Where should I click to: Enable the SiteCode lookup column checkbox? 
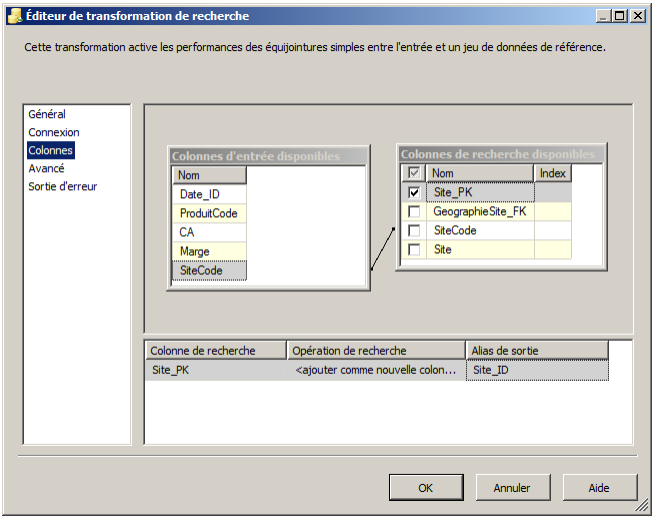pyautogui.click(x=414, y=231)
